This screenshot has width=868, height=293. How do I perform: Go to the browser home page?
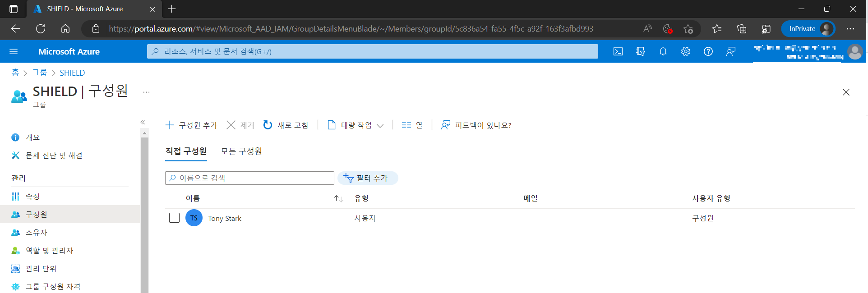click(x=65, y=29)
